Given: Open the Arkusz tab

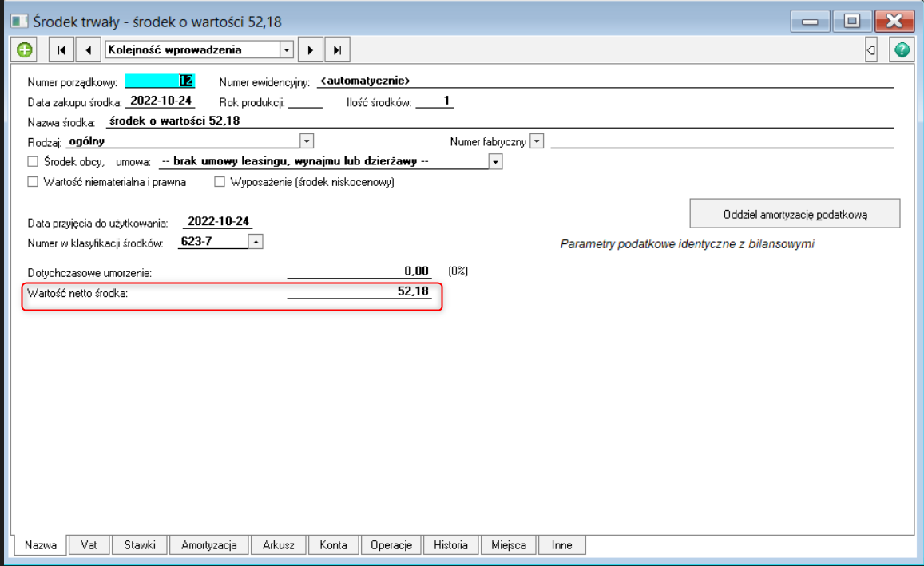Looking at the screenshot, I should [279, 544].
